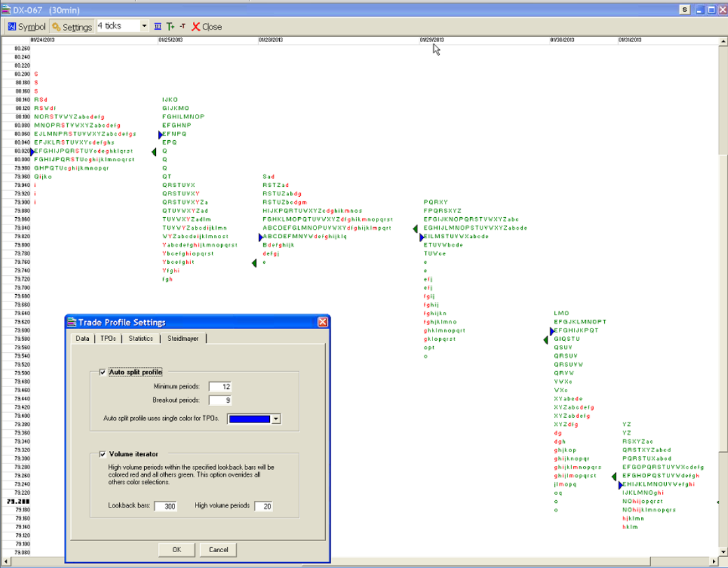Click the 01/25/2013 date header
Image resolution: width=728 pixels, height=568 pixels.
point(170,40)
